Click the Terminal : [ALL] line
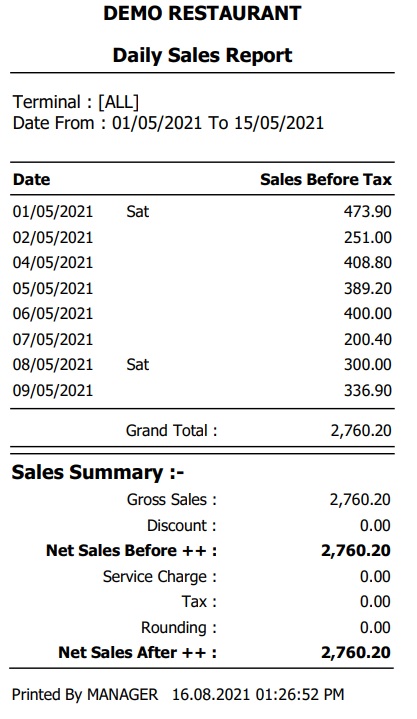 (76, 102)
